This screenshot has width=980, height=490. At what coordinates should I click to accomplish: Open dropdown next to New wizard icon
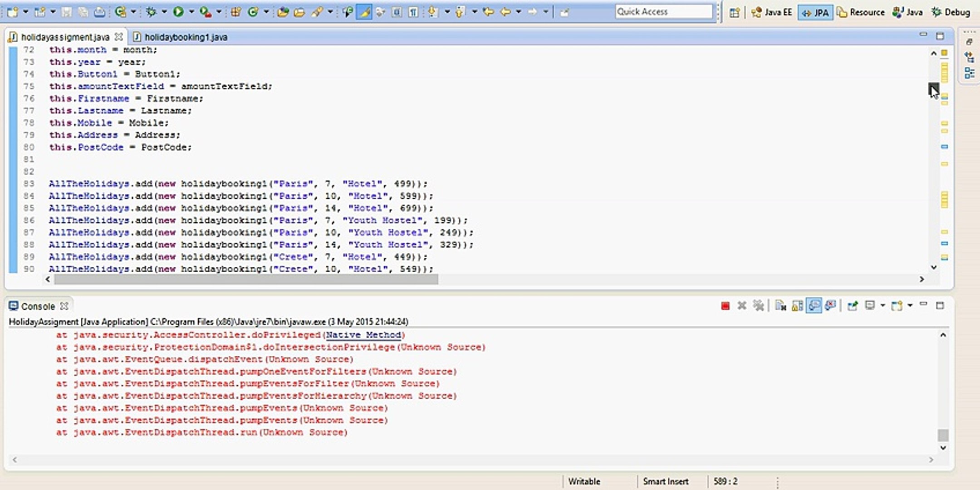25,12
